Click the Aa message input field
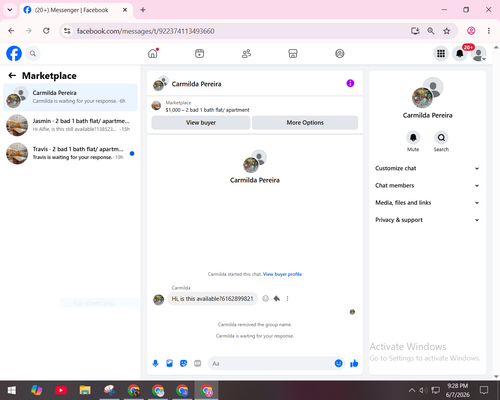500x400 pixels. click(272, 363)
